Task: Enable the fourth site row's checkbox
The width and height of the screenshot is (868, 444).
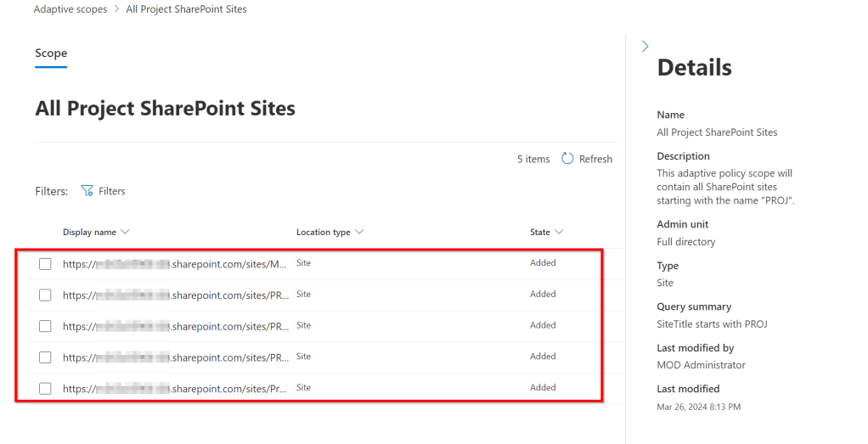Action: pyautogui.click(x=45, y=357)
